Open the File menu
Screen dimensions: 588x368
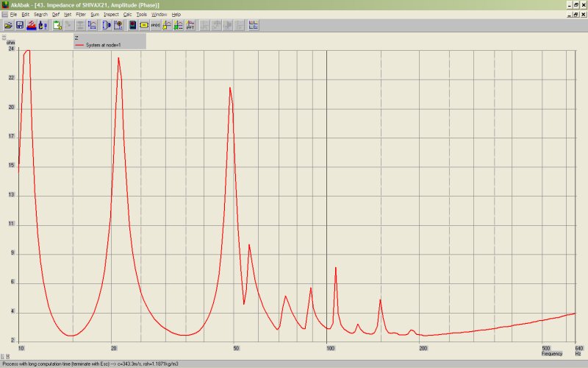point(14,14)
